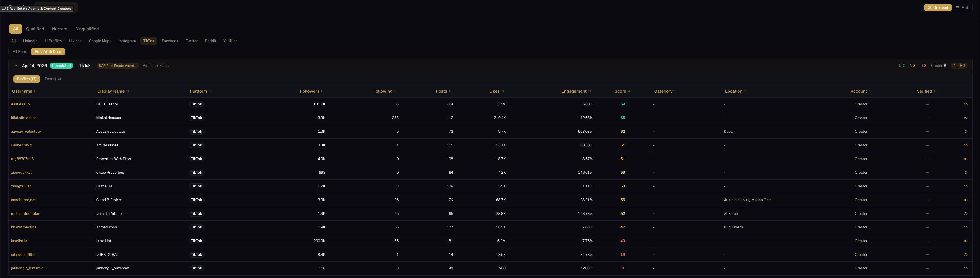Open the azeezy.realestate username link

click(x=26, y=131)
